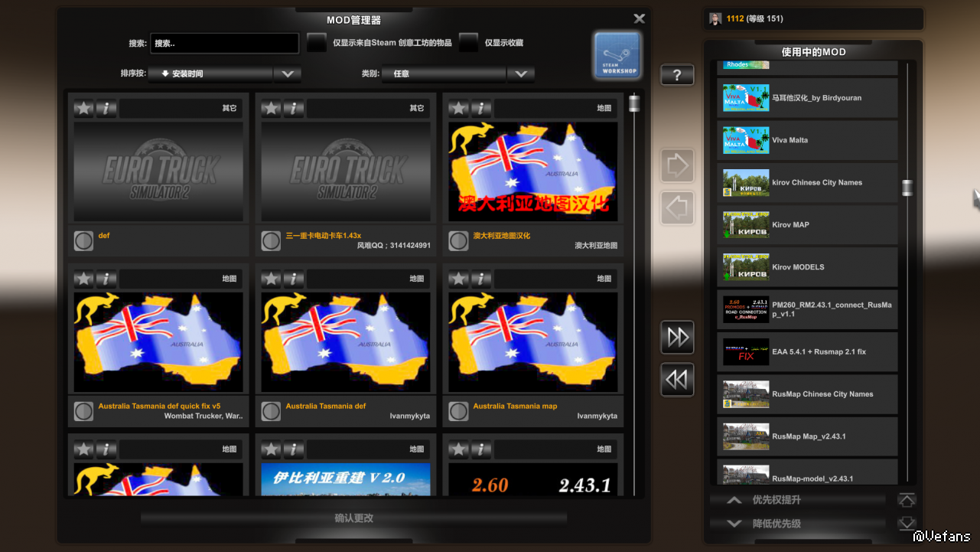Select kirov Chinese City Names active mod
The width and height of the screenshot is (980, 552).
[807, 183]
